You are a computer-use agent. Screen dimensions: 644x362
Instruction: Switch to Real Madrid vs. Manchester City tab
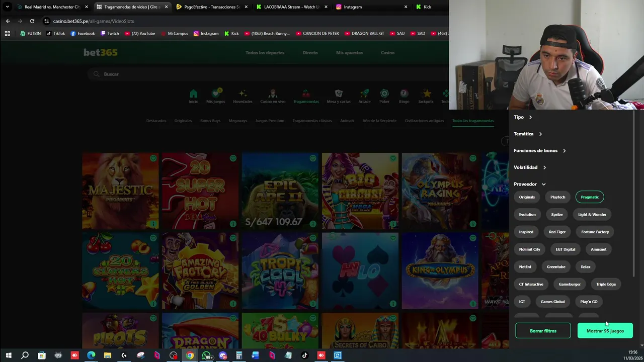pyautogui.click(x=52, y=7)
